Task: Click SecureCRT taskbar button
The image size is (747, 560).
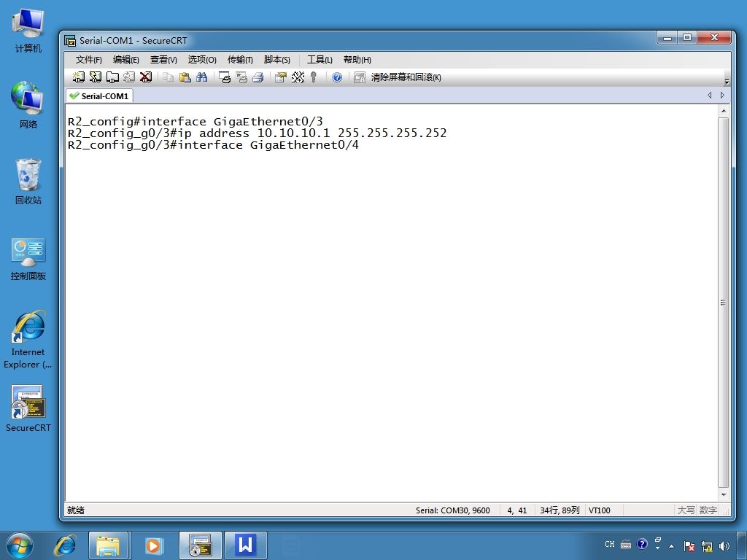Action: pos(200,545)
